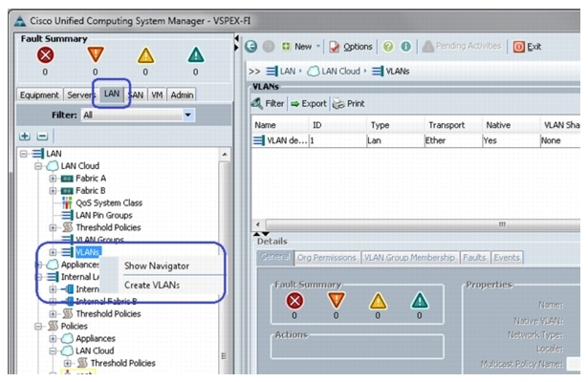The height and width of the screenshot is (382, 588).
Task: Expand the Fabric A tree node
Action: point(54,179)
